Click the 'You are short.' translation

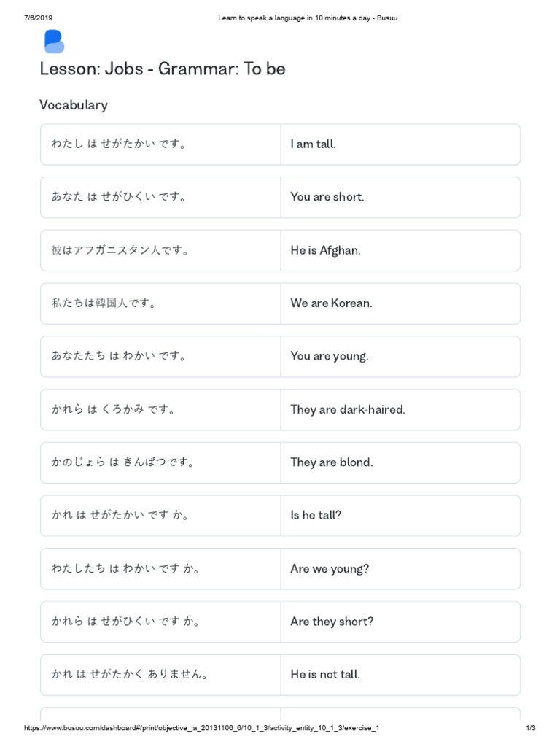coord(327,197)
